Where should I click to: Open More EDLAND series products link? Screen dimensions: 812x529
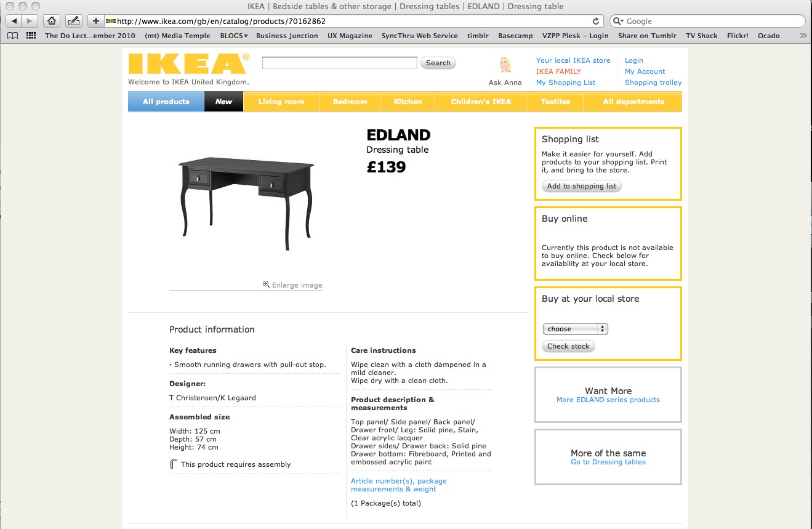pyautogui.click(x=608, y=400)
